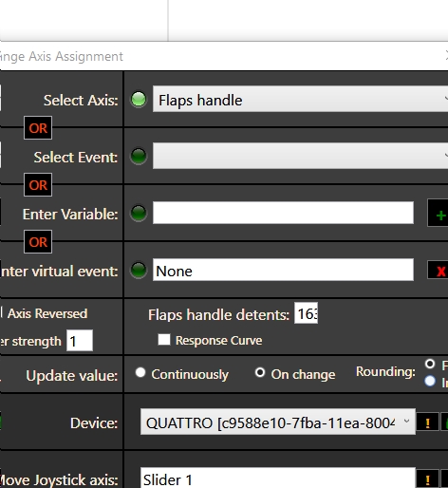Click the OR badge below Select Event
Viewport: 448px width, 488px height.
[38, 185]
